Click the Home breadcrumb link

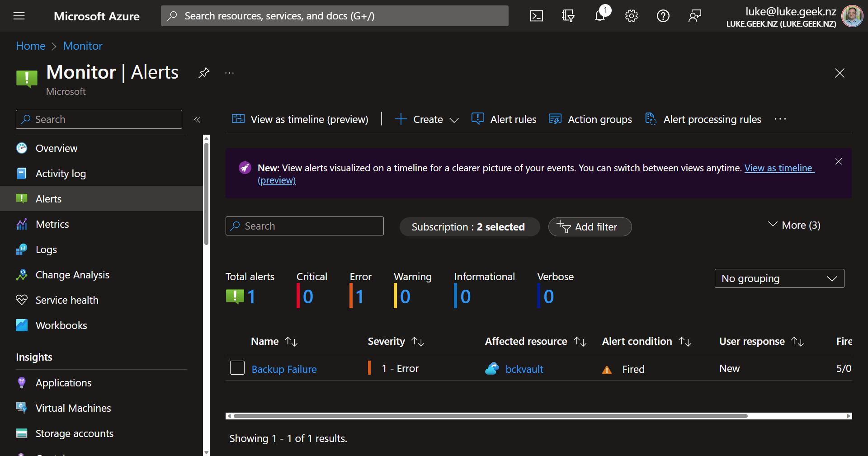tap(31, 46)
